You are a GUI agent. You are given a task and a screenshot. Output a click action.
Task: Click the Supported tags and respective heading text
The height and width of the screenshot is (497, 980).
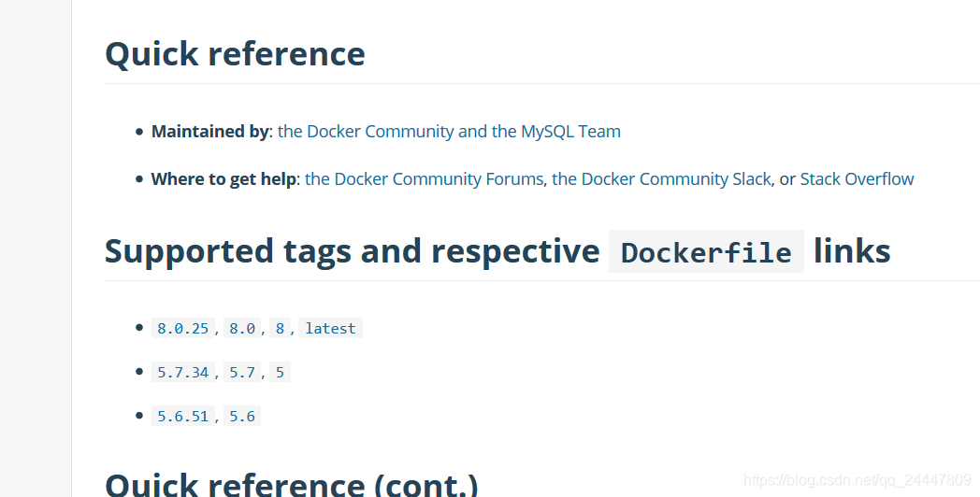[x=352, y=251]
